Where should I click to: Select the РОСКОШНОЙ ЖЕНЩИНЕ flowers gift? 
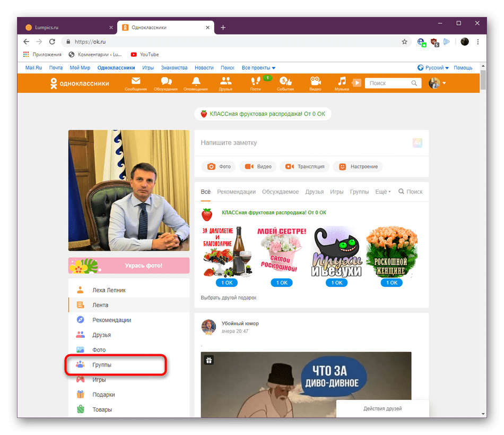pyautogui.click(x=392, y=251)
